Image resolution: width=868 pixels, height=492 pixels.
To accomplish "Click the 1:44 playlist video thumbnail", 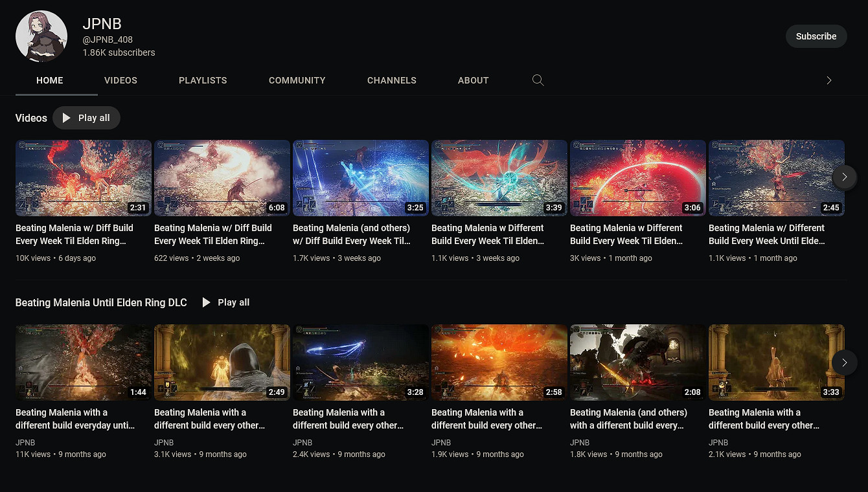I will pos(83,362).
